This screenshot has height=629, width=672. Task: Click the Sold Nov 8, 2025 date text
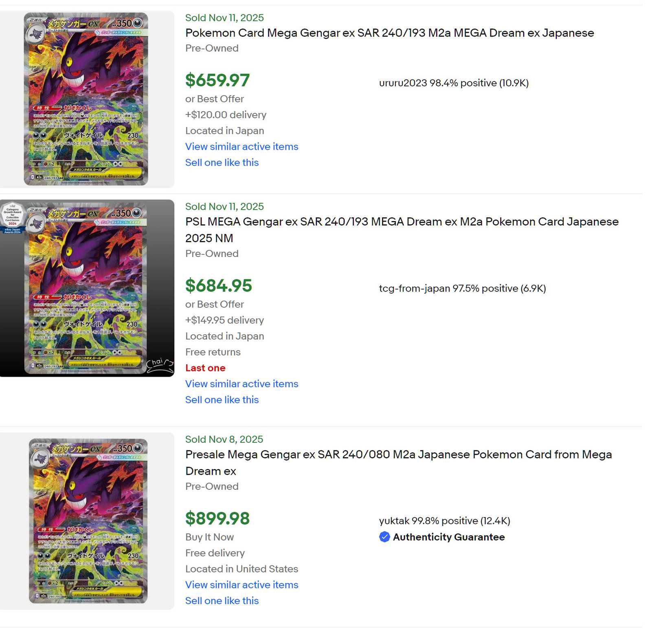(224, 439)
